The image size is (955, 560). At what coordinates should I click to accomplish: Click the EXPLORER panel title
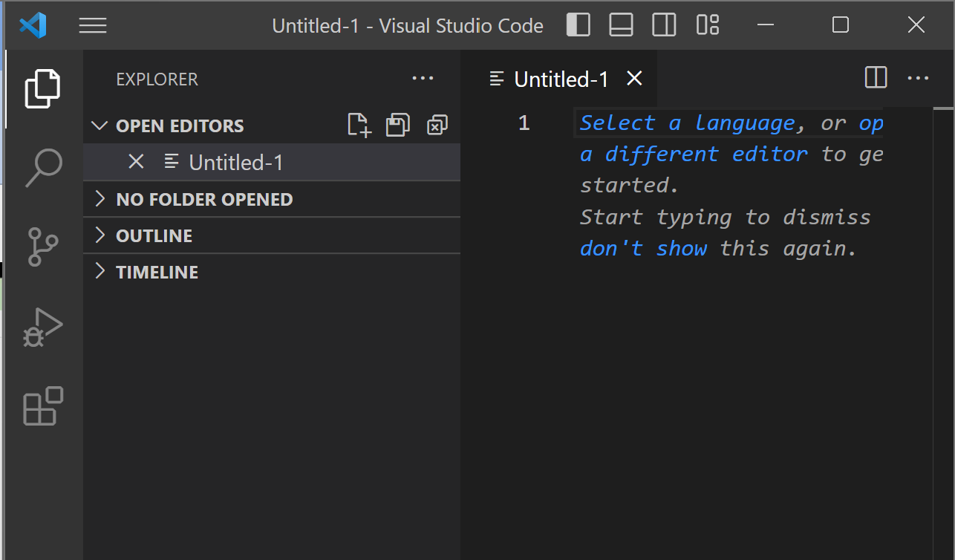[157, 79]
